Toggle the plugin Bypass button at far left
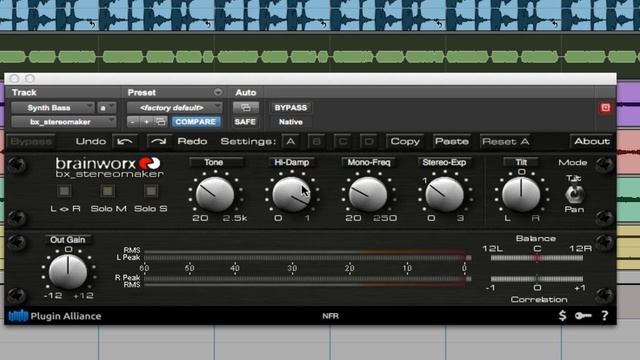This screenshot has width=640, height=360. [31, 141]
